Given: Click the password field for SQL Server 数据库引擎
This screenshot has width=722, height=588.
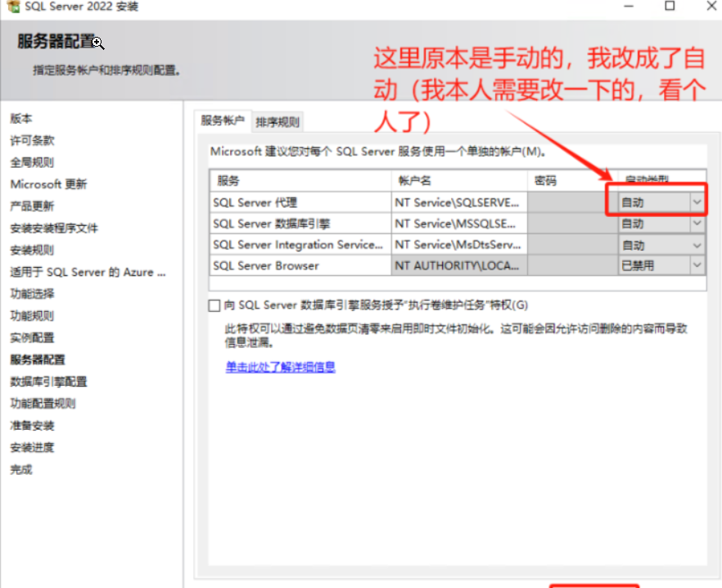Looking at the screenshot, I should pos(572,224).
